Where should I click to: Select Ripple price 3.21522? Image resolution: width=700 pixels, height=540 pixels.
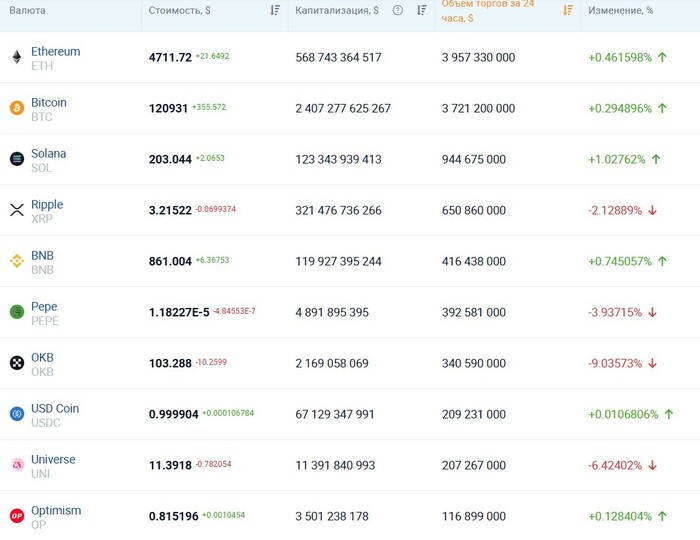[170, 210]
